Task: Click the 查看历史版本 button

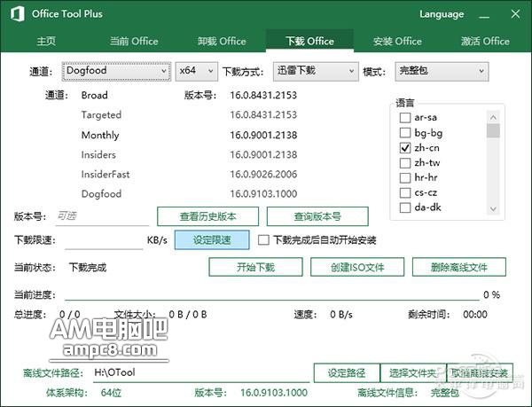Action: [x=208, y=216]
